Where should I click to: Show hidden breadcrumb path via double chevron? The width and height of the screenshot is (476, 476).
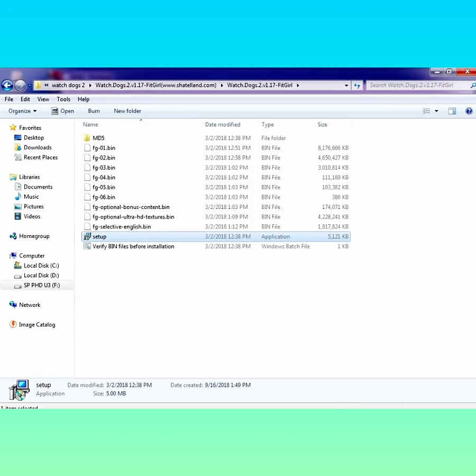click(47, 85)
